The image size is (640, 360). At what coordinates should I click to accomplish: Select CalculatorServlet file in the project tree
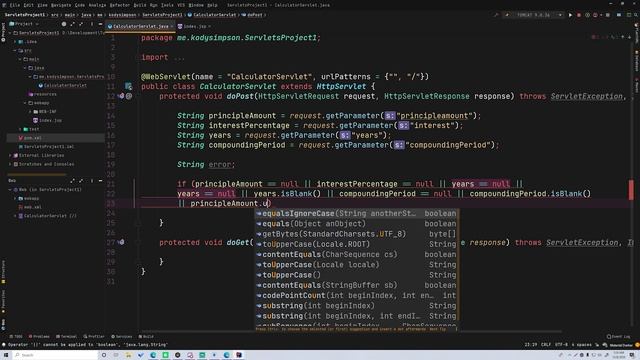pos(62,86)
